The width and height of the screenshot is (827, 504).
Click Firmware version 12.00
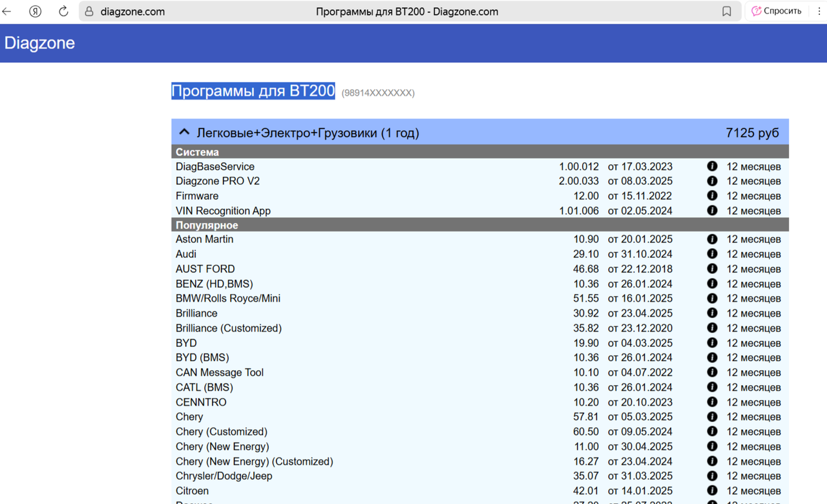pos(586,196)
